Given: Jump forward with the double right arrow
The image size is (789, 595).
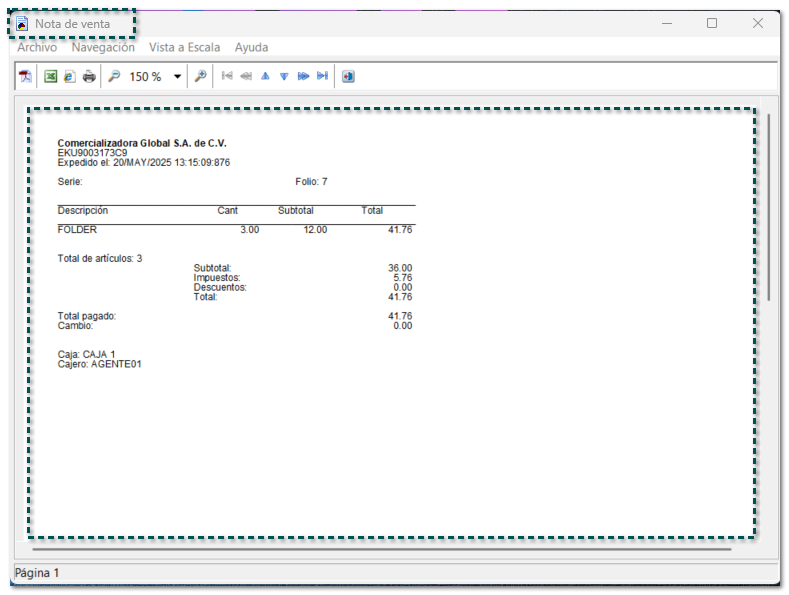Looking at the screenshot, I should point(303,76).
